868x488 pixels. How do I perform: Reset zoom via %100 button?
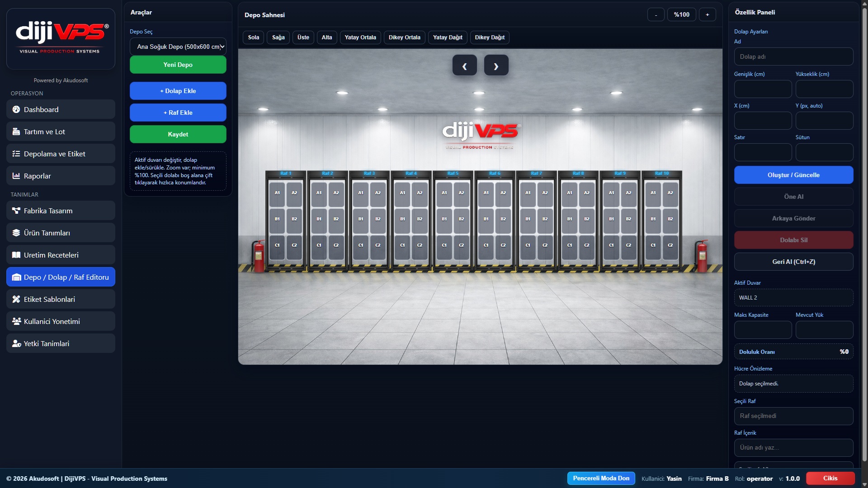tap(682, 14)
